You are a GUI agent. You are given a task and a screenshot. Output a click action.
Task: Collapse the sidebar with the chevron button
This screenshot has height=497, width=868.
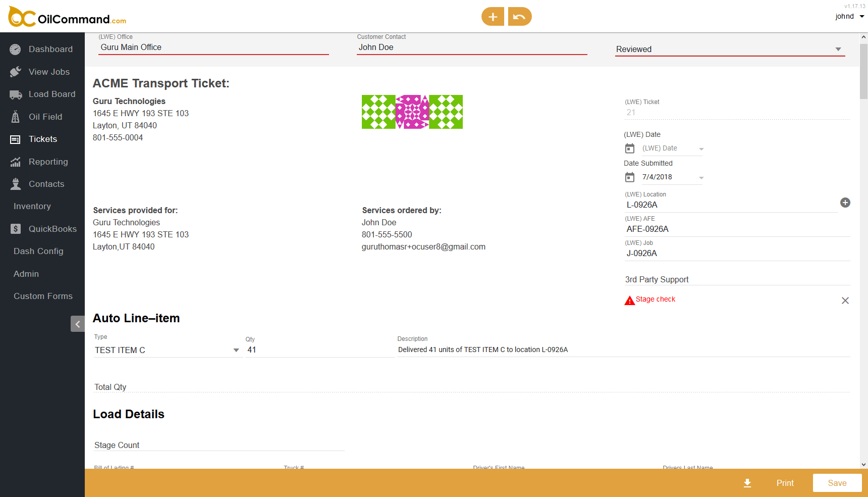click(78, 324)
